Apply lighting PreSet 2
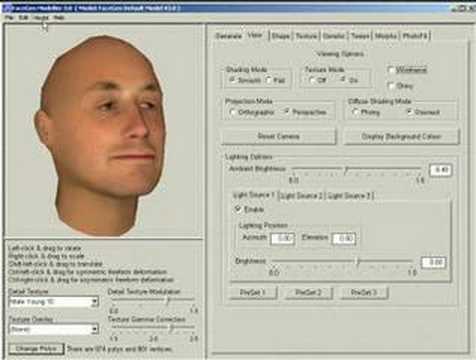 click(308, 292)
